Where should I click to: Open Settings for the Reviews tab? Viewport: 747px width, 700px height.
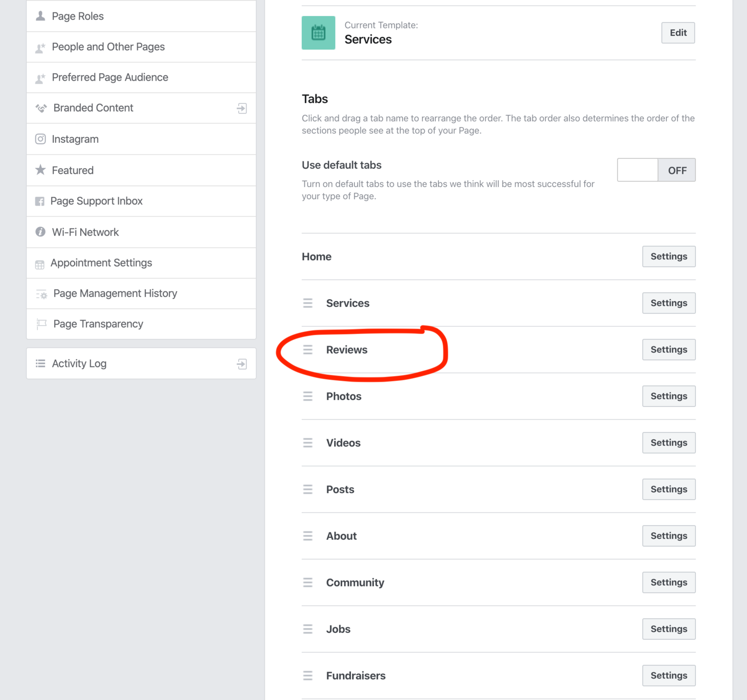tap(669, 350)
